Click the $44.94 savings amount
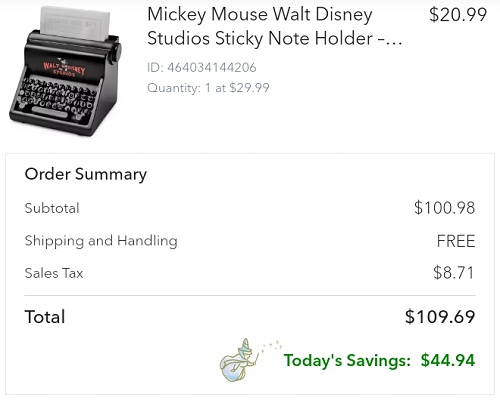 coord(448,360)
